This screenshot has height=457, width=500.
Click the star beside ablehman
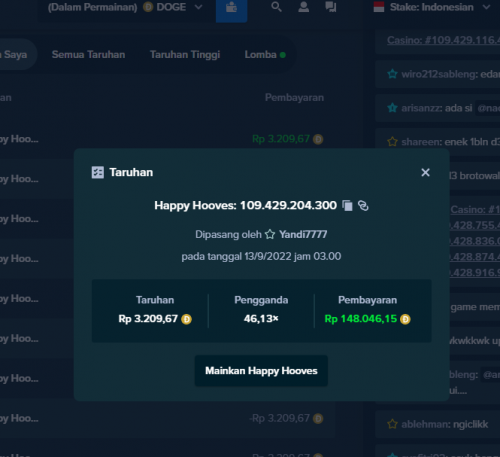pos(393,424)
